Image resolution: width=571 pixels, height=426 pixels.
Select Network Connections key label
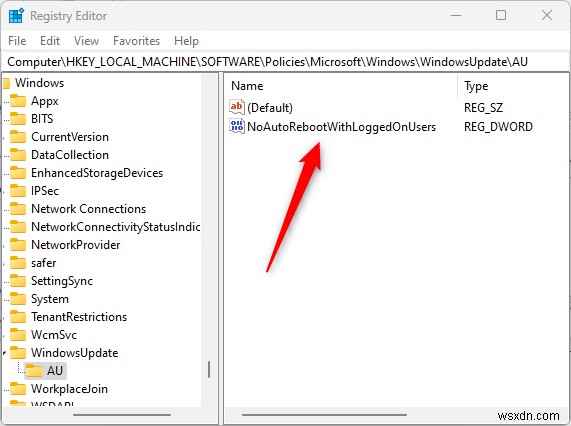88,209
